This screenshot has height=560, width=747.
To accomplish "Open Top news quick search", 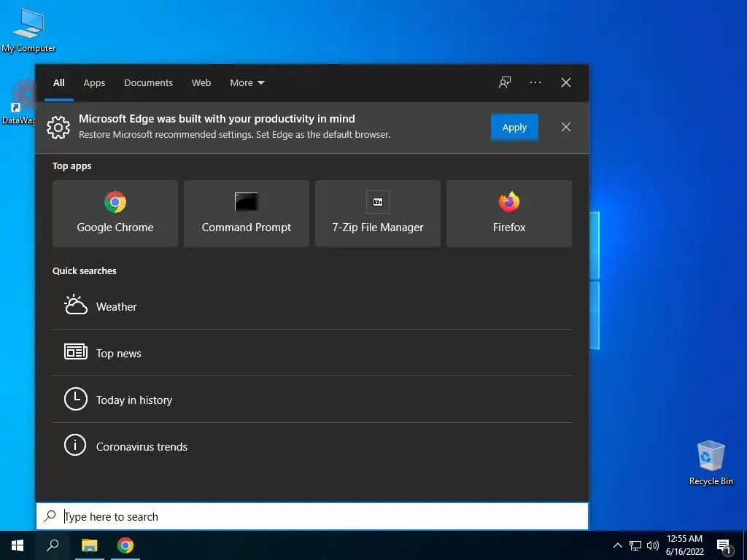I will 312,353.
